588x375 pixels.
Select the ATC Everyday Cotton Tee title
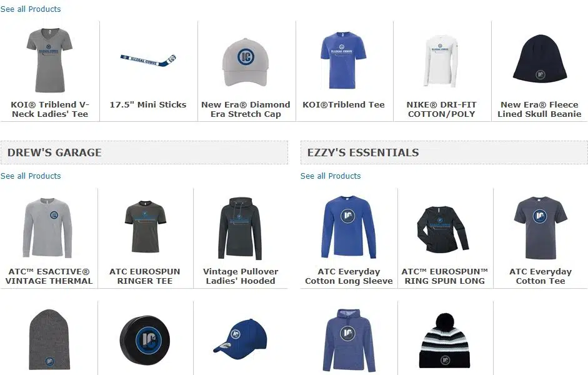541,276
